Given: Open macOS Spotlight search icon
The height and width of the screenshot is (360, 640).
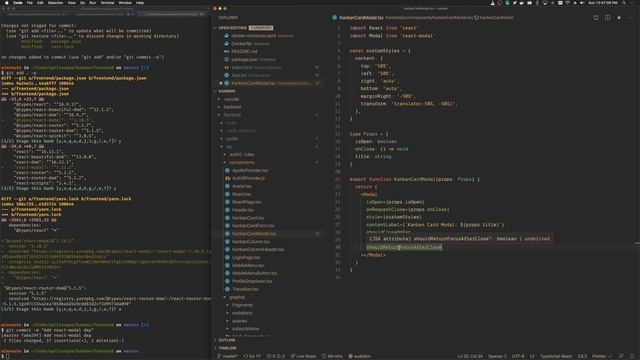Looking at the screenshot, I should coord(624,2).
